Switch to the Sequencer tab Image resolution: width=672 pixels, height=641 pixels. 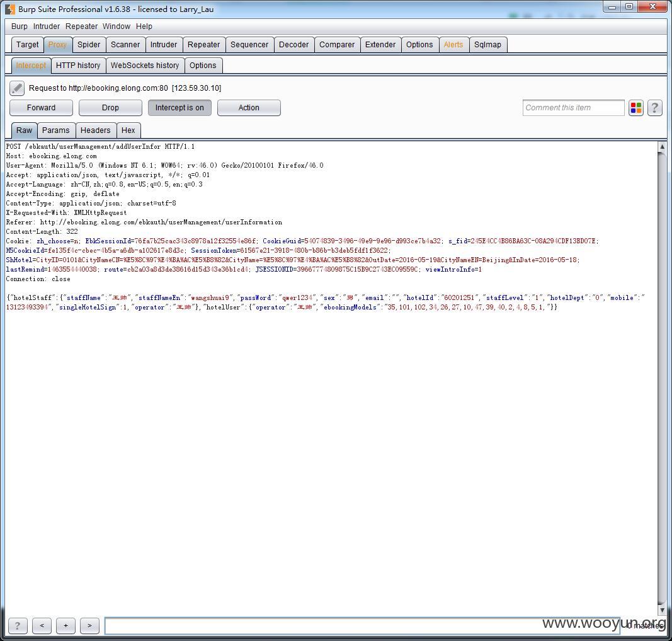(x=249, y=45)
